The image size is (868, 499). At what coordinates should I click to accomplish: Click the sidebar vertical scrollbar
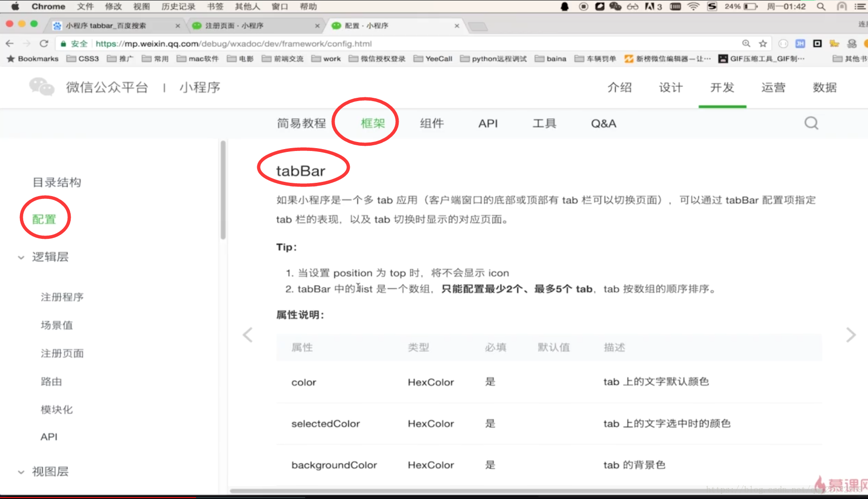[223, 190]
